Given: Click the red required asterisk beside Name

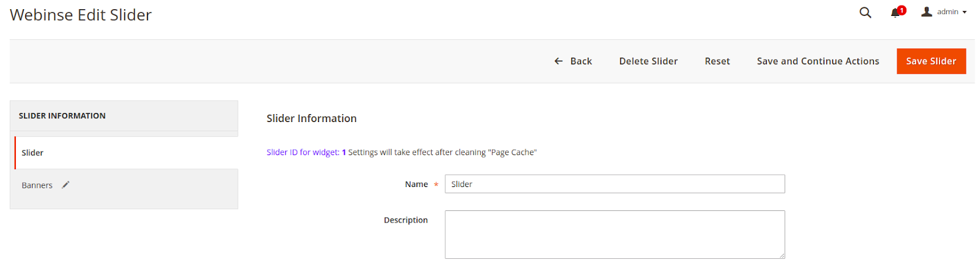Looking at the screenshot, I should [436, 185].
